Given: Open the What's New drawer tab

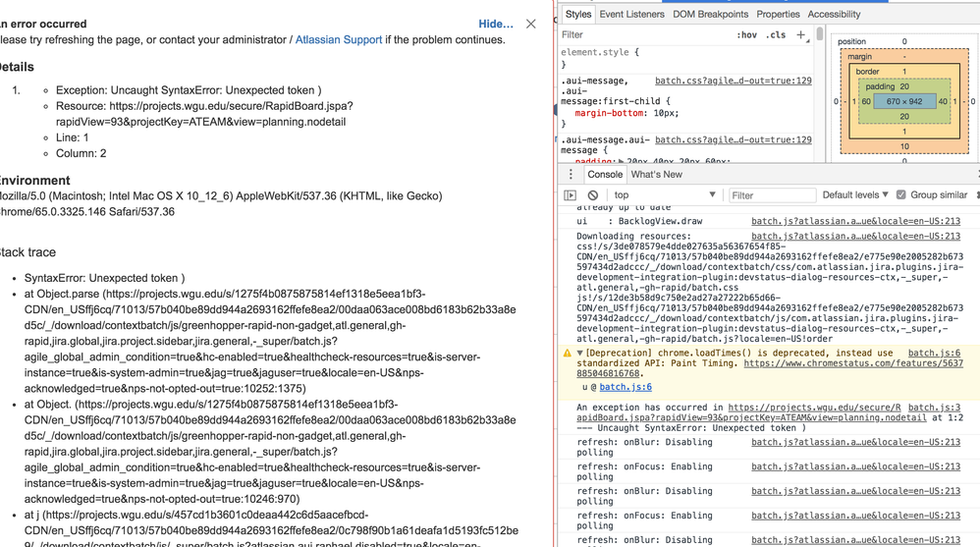Looking at the screenshot, I should (x=656, y=175).
